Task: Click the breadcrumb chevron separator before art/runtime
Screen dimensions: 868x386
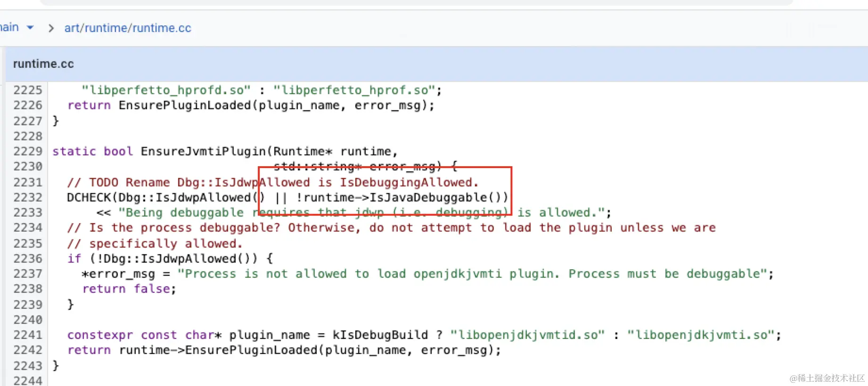Action: [x=51, y=28]
